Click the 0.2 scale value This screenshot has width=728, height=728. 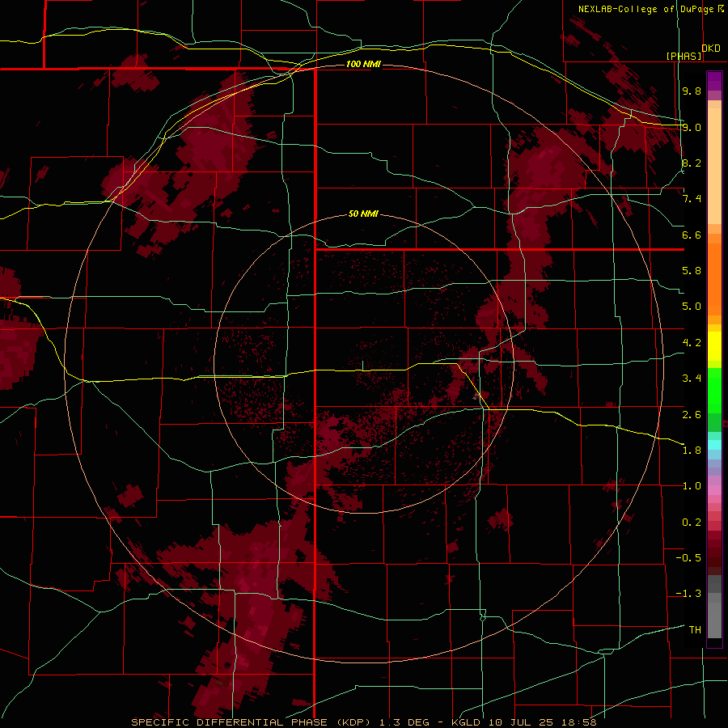pyautogui.click(x=692, y=523)
